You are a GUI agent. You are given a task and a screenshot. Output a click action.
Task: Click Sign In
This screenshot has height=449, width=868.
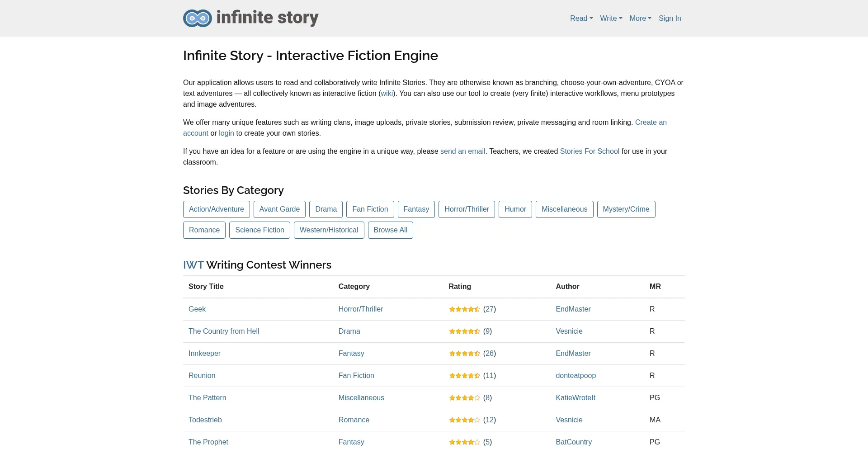pyautogui.click(x=670, y=18)
